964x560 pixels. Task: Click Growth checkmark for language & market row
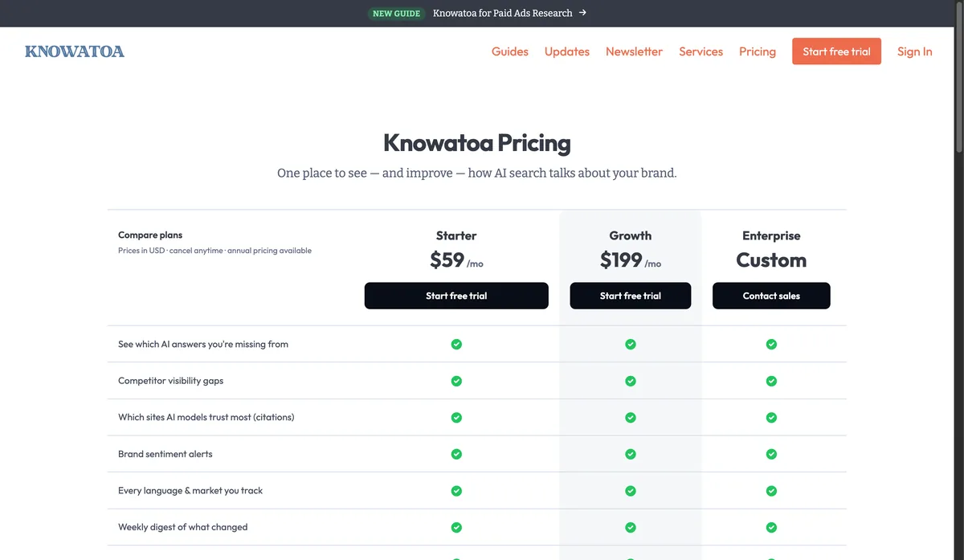[631, 491]
